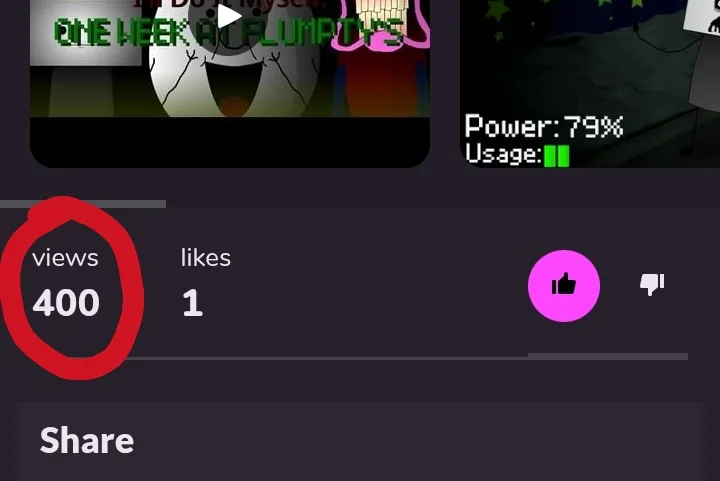
Task: Click the Share heading
Action: (87, 441)
